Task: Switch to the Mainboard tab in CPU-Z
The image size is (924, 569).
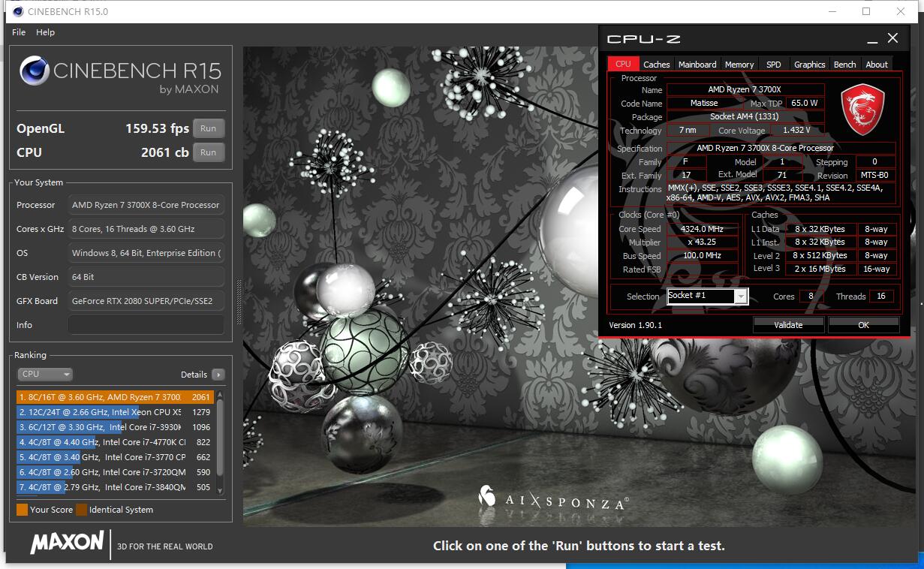Action: point(697,65)
